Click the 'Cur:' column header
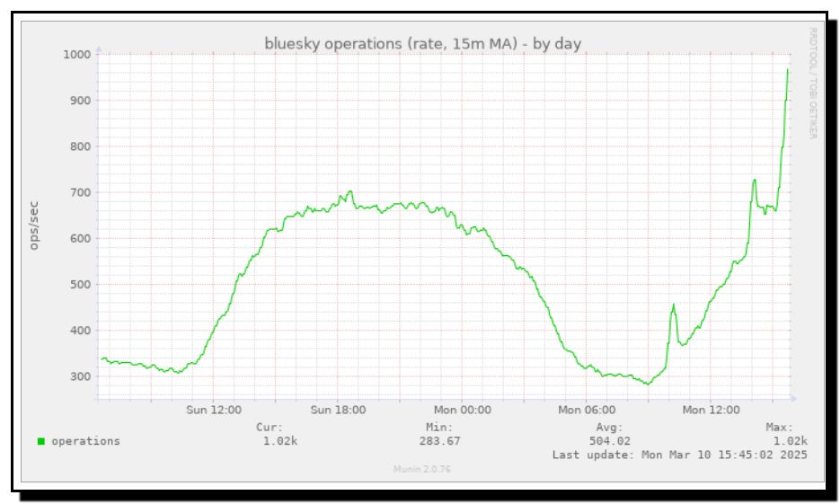This screenshot has width=840, height=504. 269,428
